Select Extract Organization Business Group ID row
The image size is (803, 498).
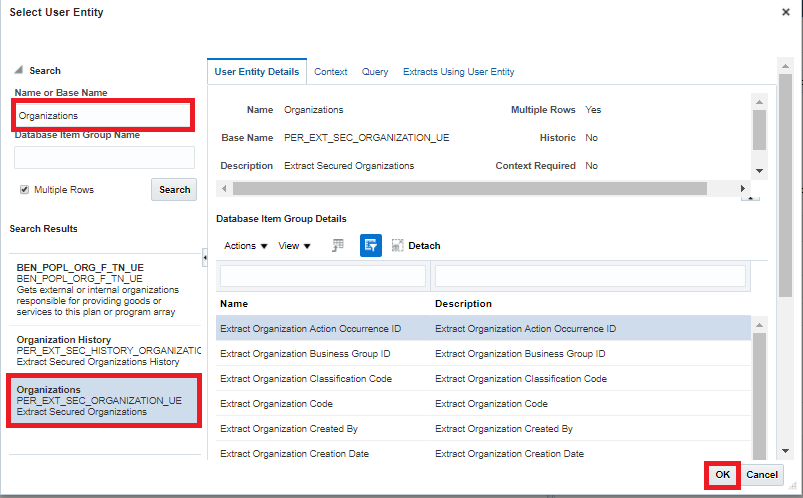[x=483, y=354]
